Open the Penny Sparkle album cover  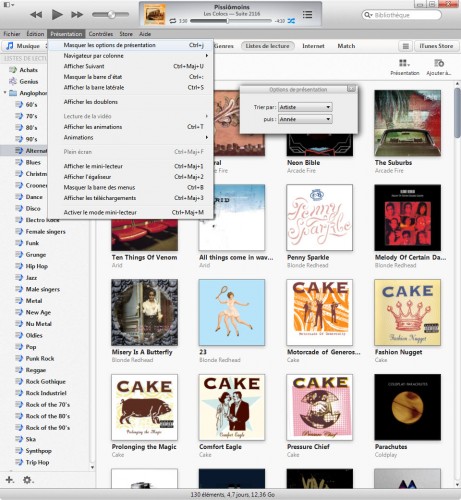point(319,218)
